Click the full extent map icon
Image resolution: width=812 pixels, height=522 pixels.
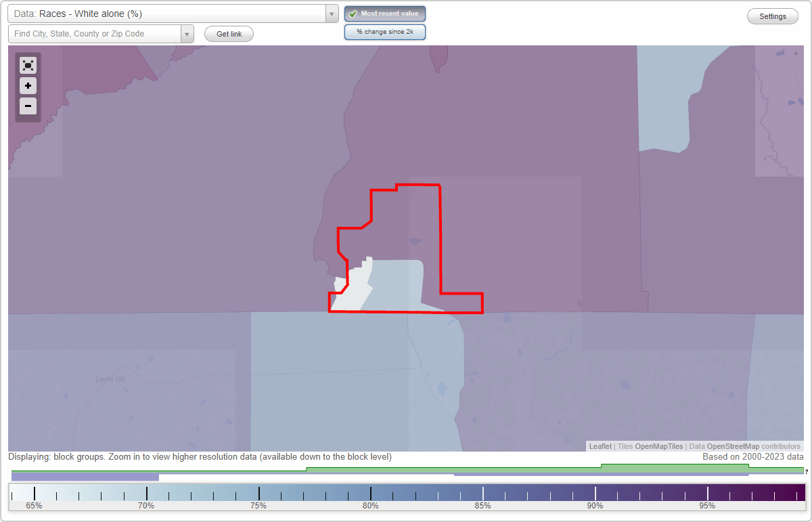28,65
